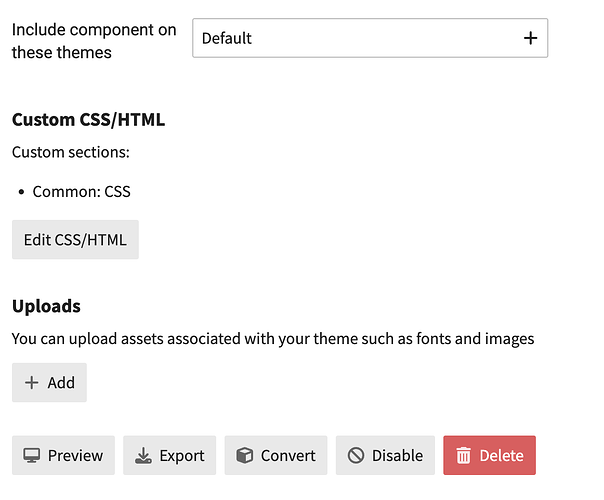Click the upload assets description text
Viewport: 604px width, 500px height.
click(x=273, y=339)
